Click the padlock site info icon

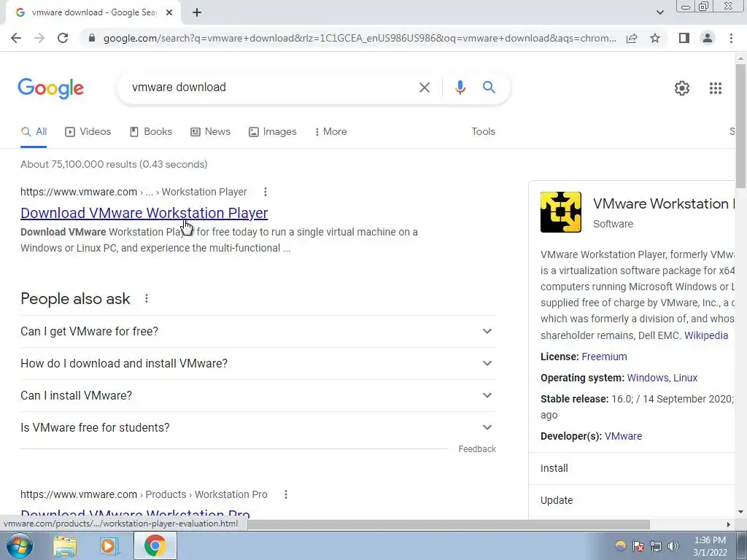pos(92,38)
